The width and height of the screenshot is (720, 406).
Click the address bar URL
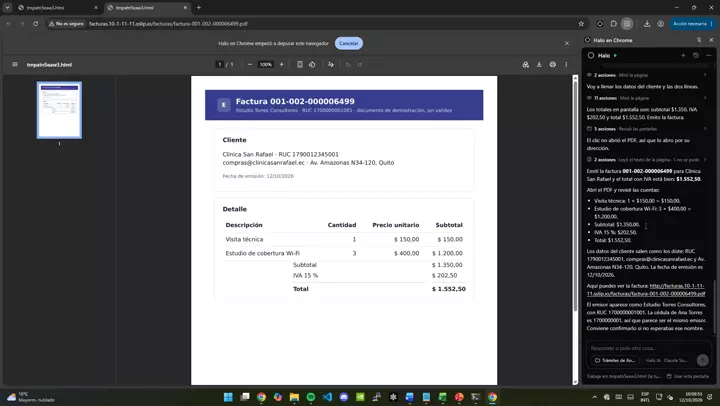[x=168, y=23]
